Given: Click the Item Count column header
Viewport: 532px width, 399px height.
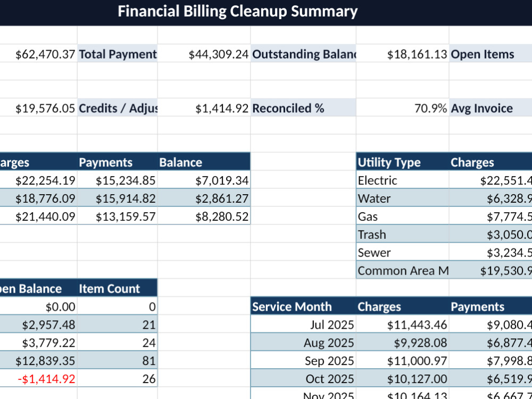Looking at the screenshot, I should click(x=118, y=288).
